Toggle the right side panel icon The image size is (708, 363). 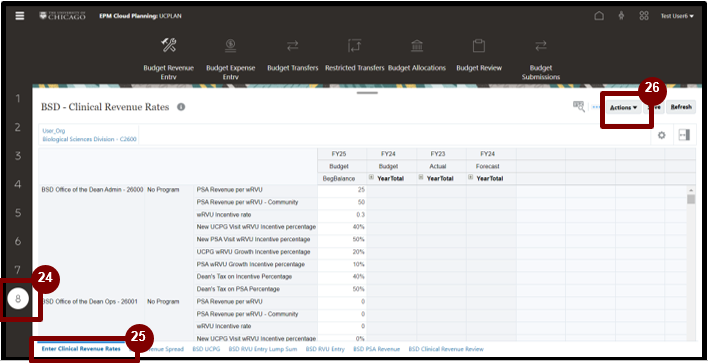[x=684, y=135]
